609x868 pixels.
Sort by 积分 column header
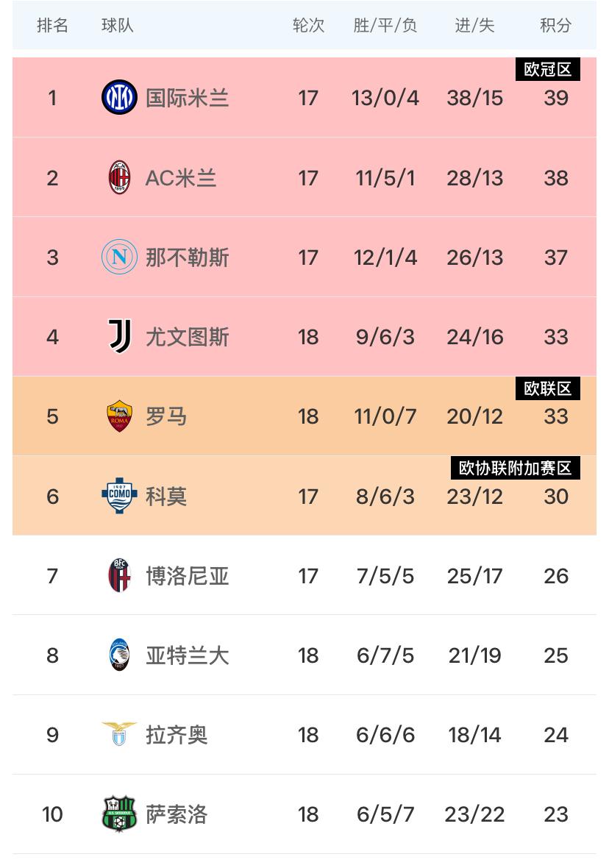click(555, 26)
